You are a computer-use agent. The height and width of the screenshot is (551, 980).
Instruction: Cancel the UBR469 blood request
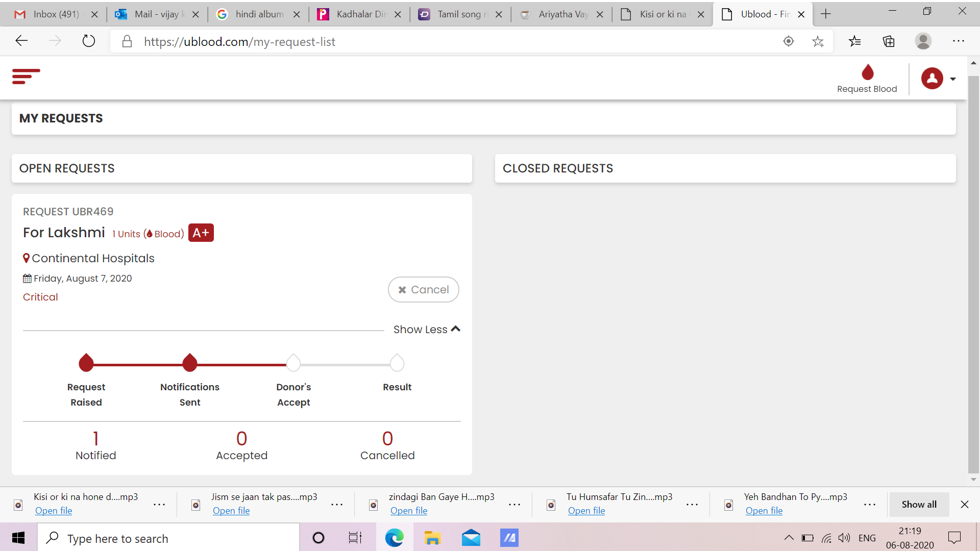coord(423,290)
